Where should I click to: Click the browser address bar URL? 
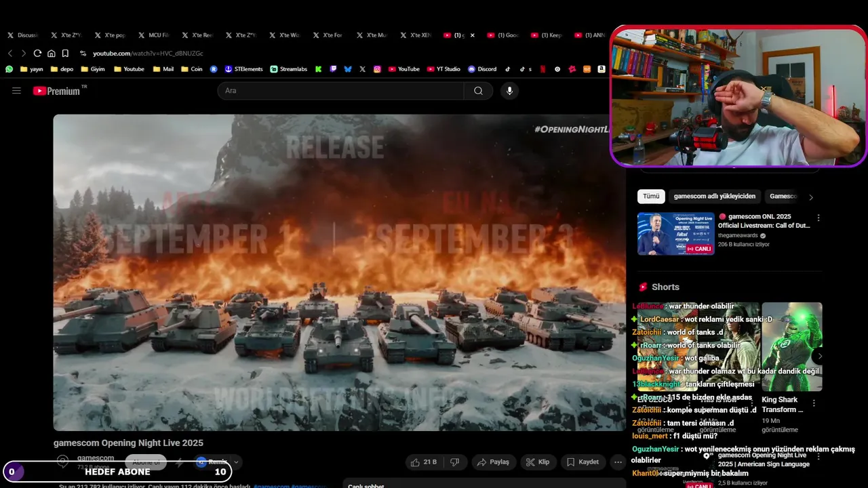coord(148,53)
